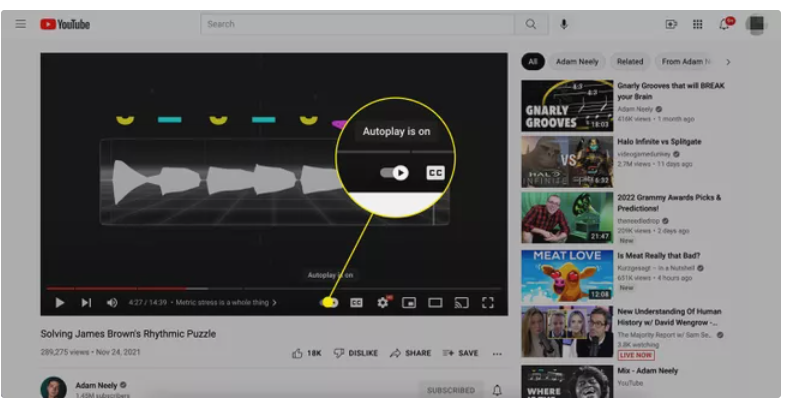Image resolution: width=798 pixels, height=410 pixels.
Task: Like the video with thumbs up
Action: click(x=307, y=353)
